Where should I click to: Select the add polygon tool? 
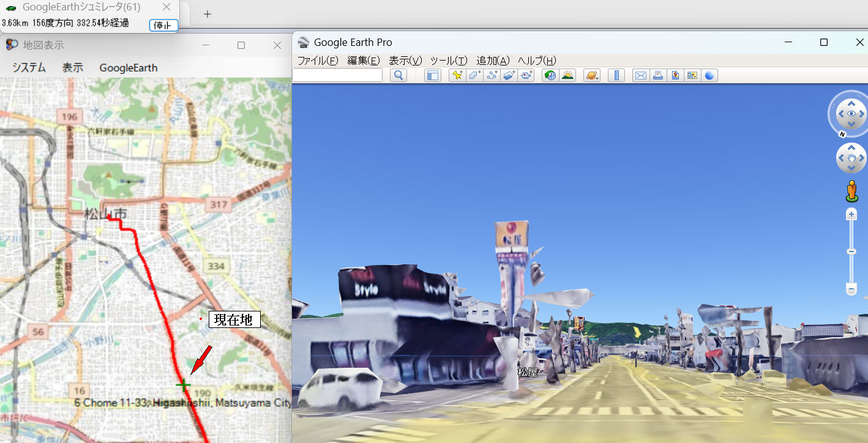(x=474, y=75)
